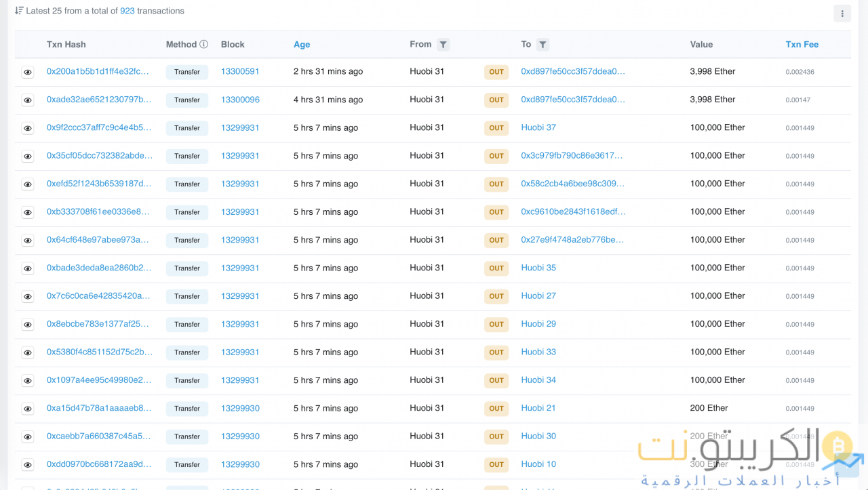
Task: Open block 13300591
Action: [x=240, y=71]
